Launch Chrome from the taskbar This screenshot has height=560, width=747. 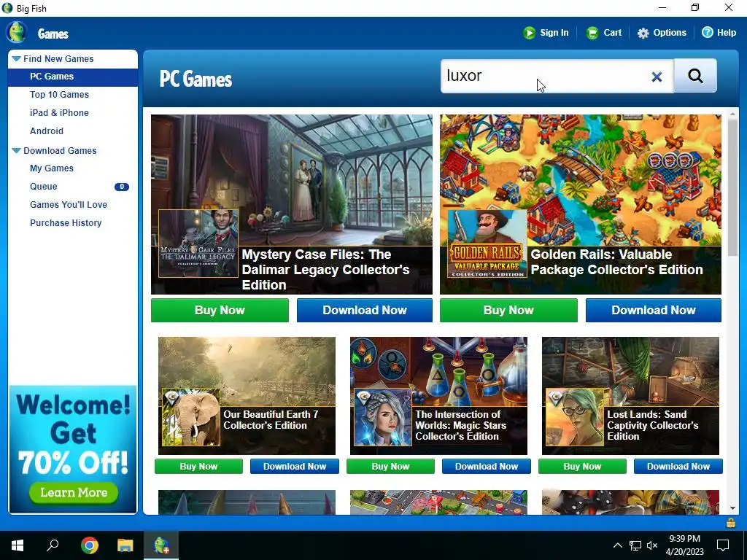point(89,545)
